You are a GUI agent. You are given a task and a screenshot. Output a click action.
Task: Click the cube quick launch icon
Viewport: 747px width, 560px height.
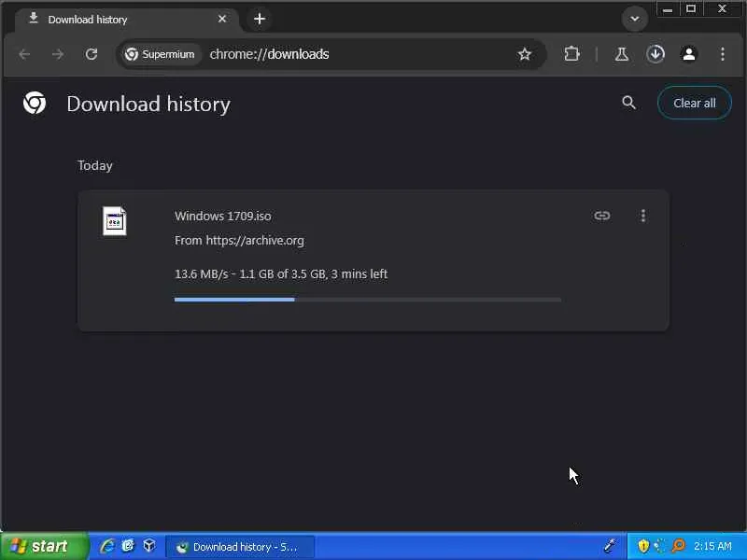pyautogui.click(x=149, y=546)
